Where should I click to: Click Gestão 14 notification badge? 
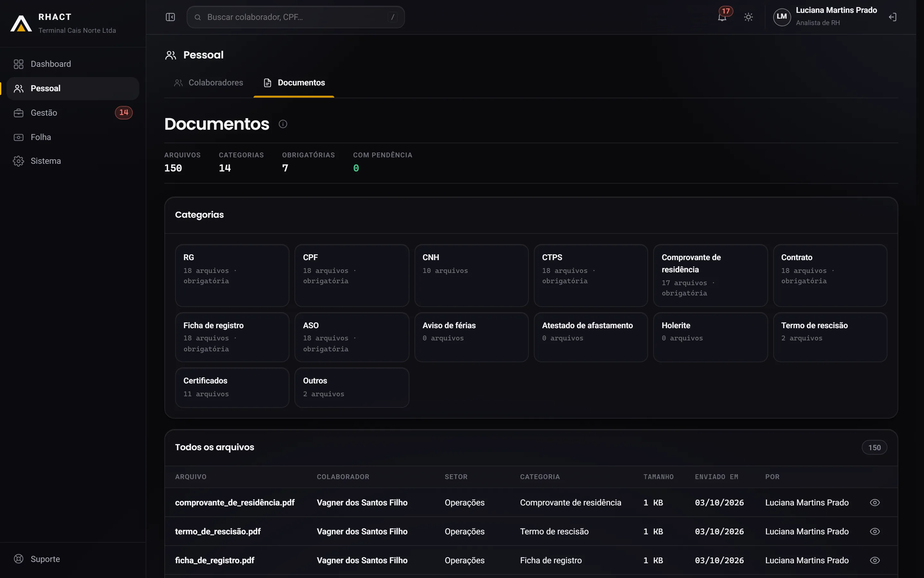[124, 113]
